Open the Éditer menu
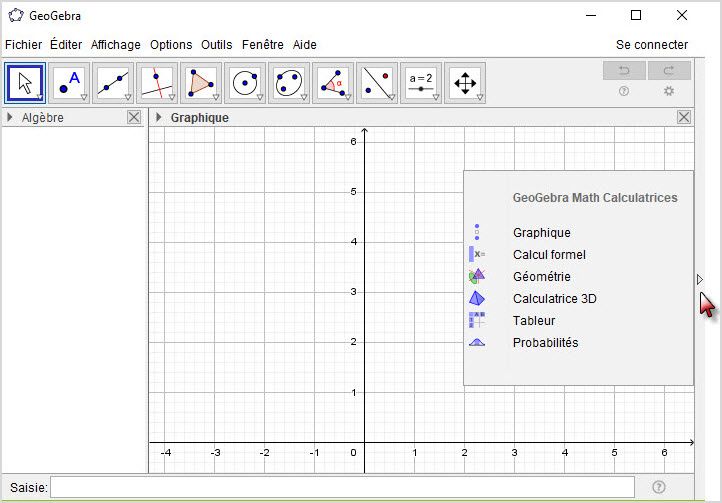The height and width of the screenshot is (503, 722). tap(66, 45)
